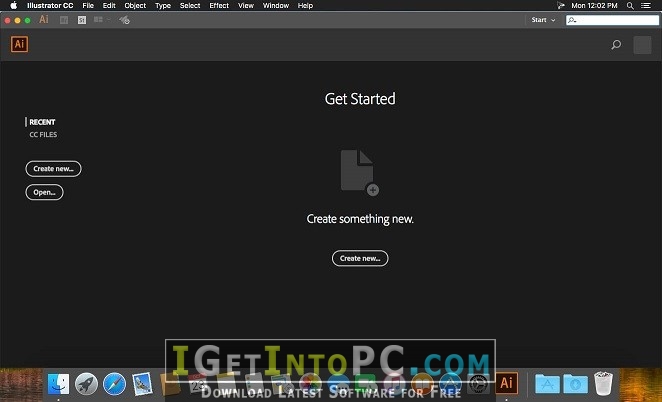Open Bridge from the application bar icon
Image resolution: width=662 pixels, height=402 pixels.
click(x=64, y=20)
